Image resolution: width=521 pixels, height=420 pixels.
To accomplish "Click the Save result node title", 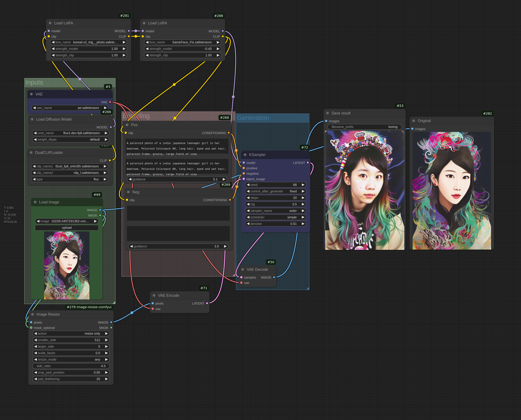I will pyautogui.click(x=341, y=113).
